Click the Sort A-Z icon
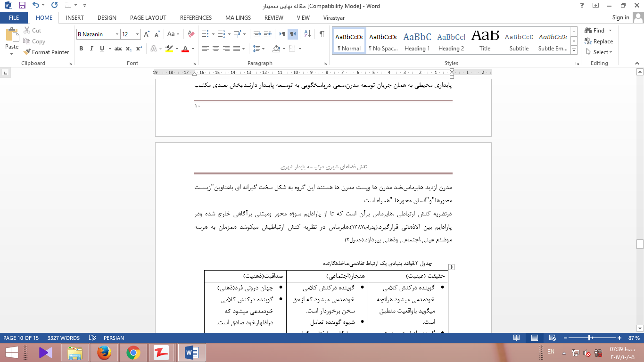This screenshot has height=362, width=644. tap(307, 34)
